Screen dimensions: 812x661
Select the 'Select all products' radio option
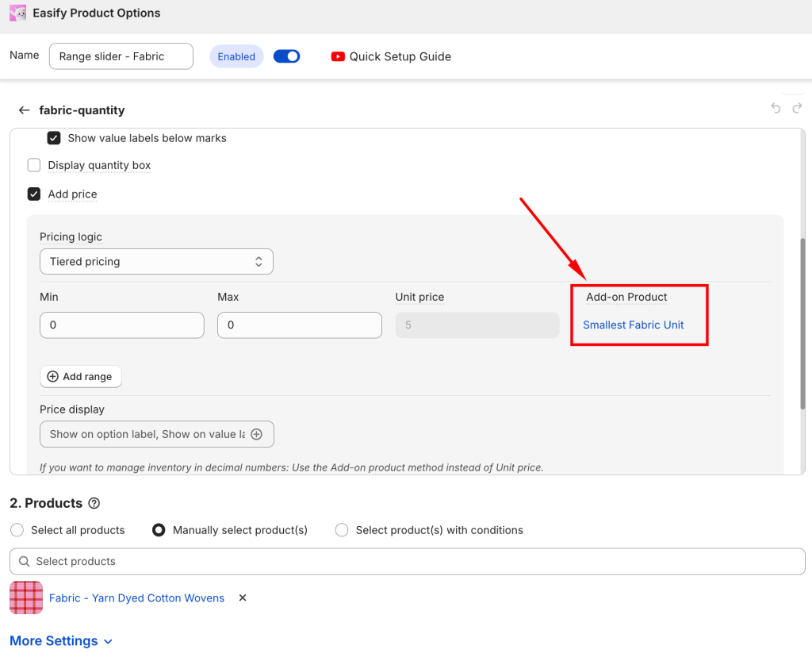[17, 530]
